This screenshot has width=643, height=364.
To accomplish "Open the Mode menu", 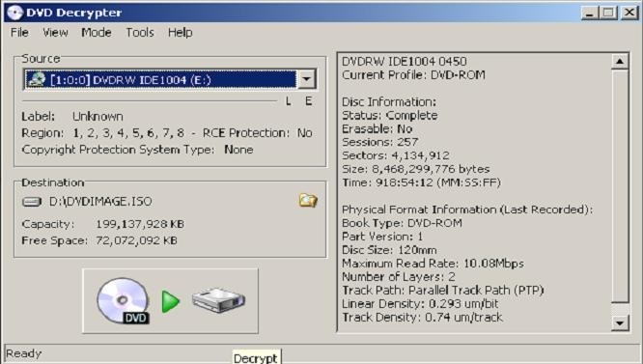I will [97, 33].
